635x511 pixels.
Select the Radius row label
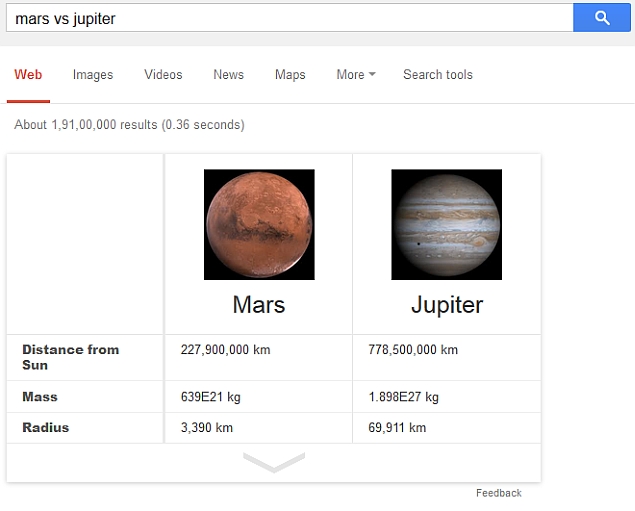[x=45, y=427]
